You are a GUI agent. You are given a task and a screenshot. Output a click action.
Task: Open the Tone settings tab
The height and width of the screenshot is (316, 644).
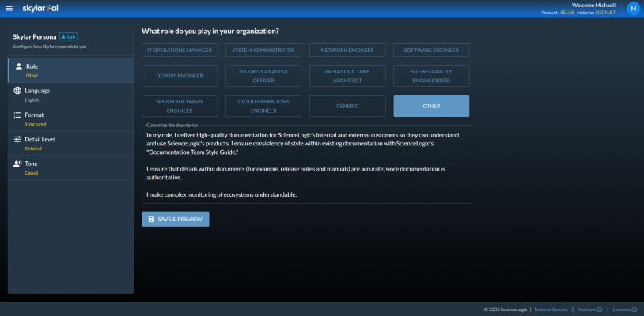70,167
